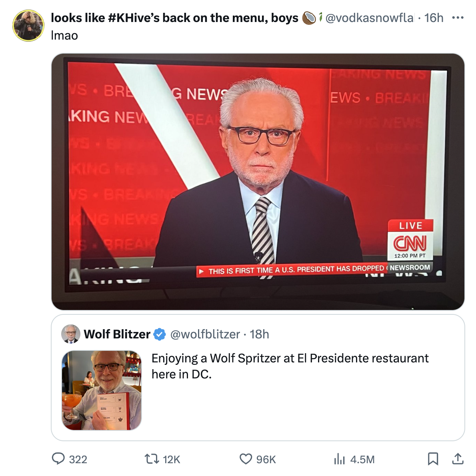476x476 pixels.
Task: Open the three-dot more options menu
Action: (458, 18)
